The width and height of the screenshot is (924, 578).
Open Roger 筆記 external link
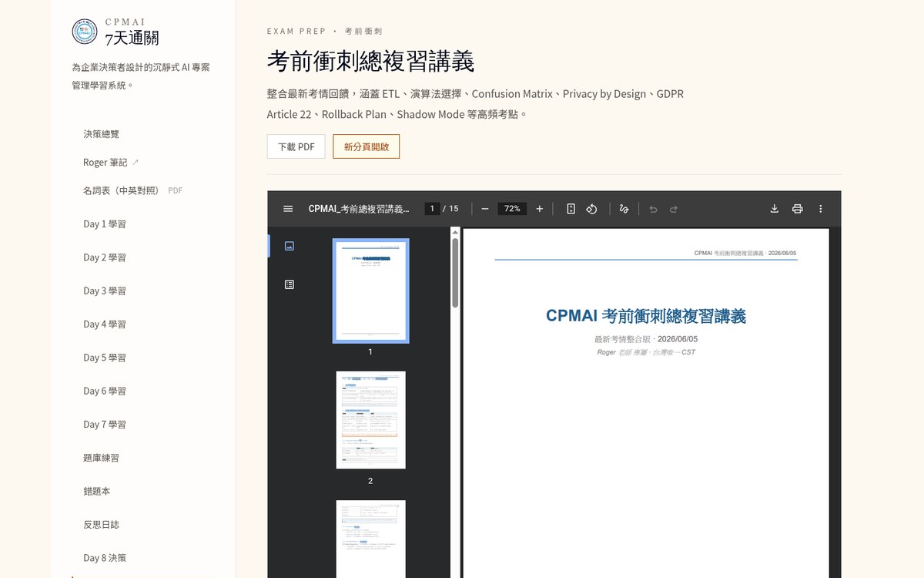point(111,163)
